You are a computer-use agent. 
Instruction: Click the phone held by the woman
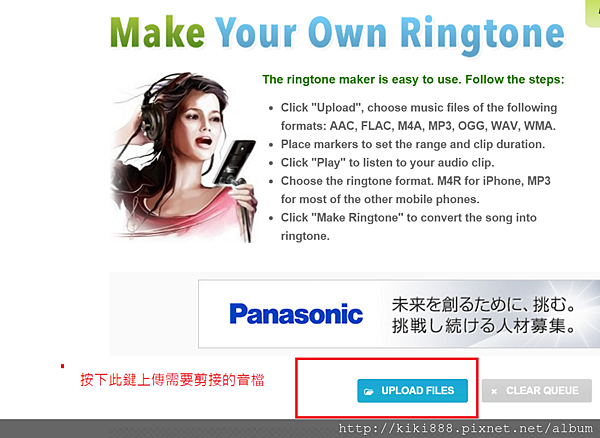tap(235, 161)
